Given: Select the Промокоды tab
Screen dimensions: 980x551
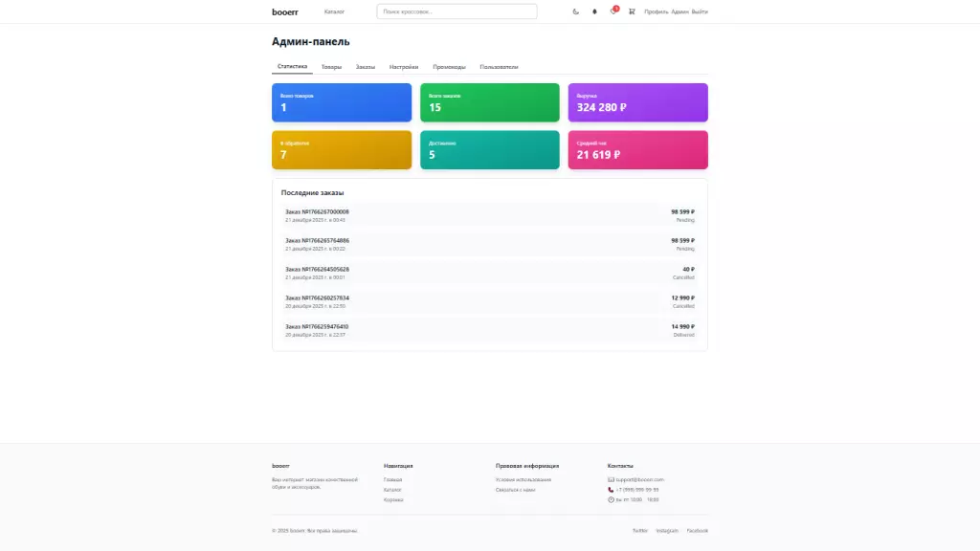Looking at the screenshot, I should tap(449, 67).
